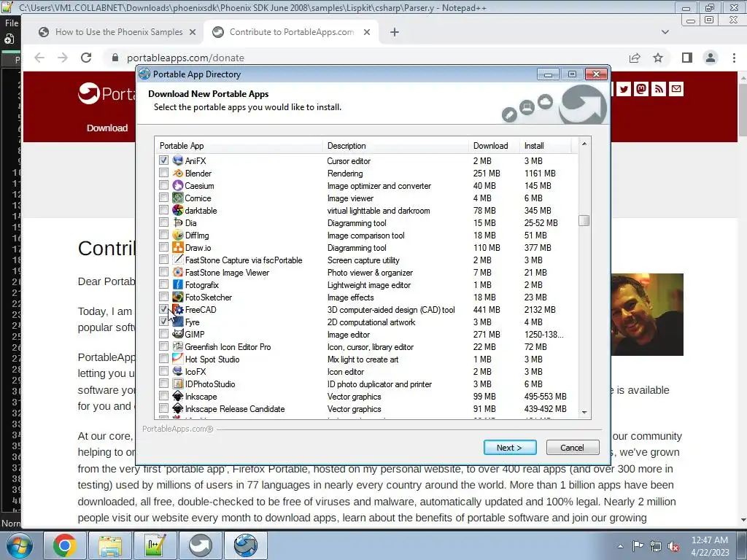Check the Inkscape checkbox
Screen dimensions: 747x560
click(x=164, y=395)
